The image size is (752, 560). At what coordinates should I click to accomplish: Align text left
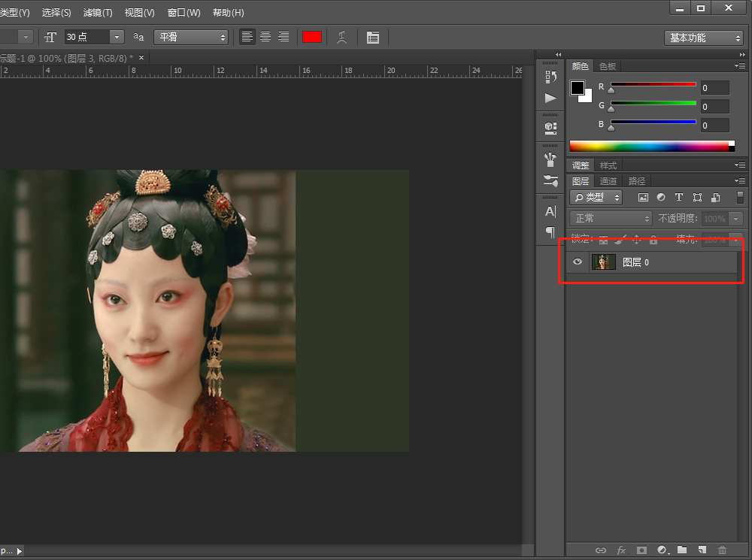(247, 37)
